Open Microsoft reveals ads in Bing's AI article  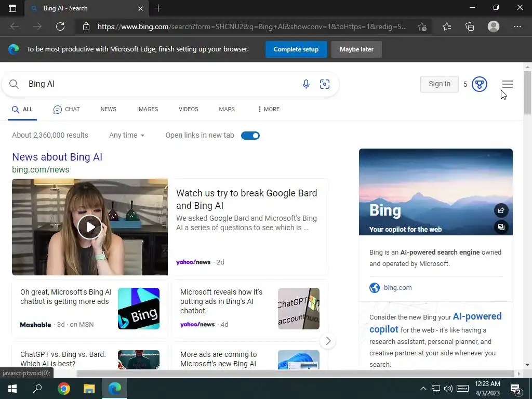point(221,301)
